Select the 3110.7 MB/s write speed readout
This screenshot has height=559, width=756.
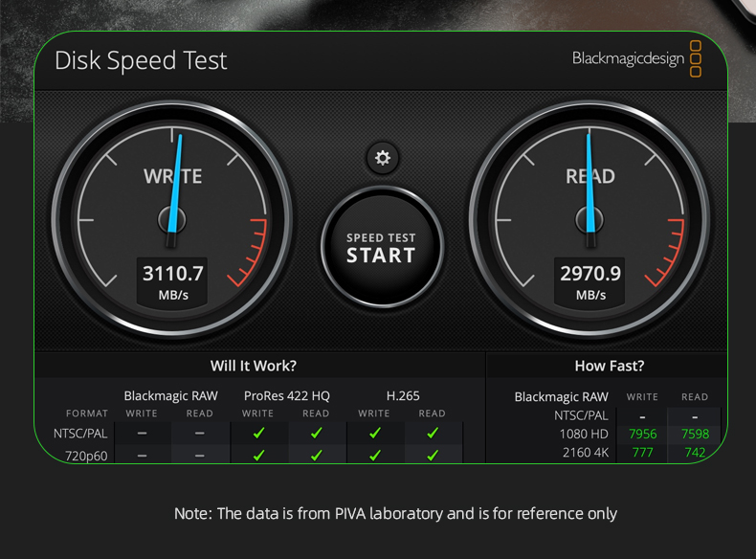click(173, 274)
